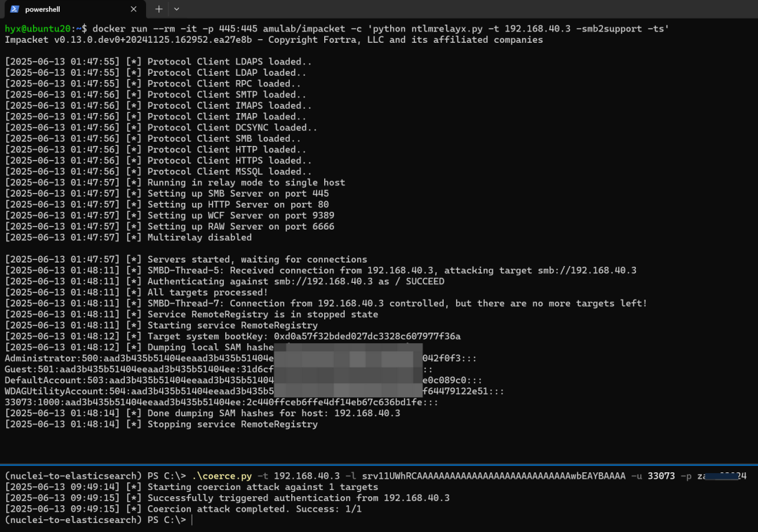Click 'Done dumping SAM hashes for host' line

coord(203,413)
